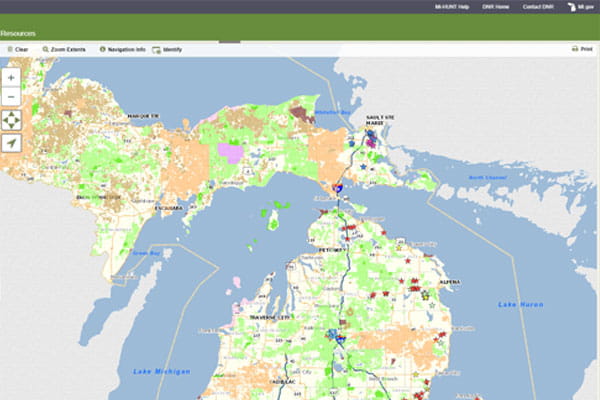Open Navigation Info
Screen dimensions: 600x400
point(122,49)
